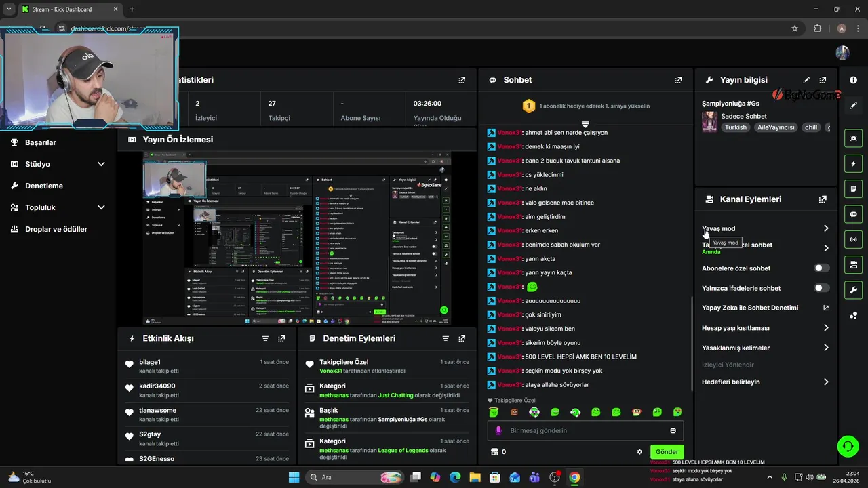Click the three-dots cluster icon in right sidebar
The height and width of the screenshot is (488, 868).
click(853, 315)
